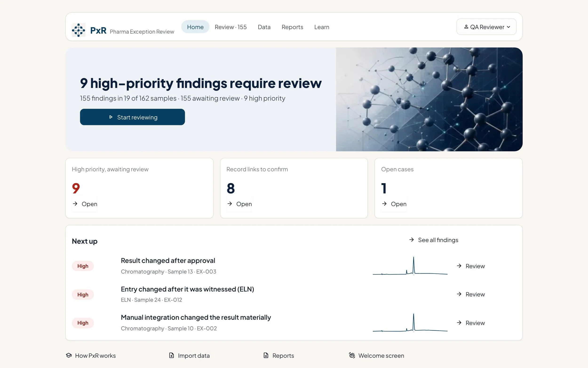Viewport: 588px width, 368px height.
Task: Click the PxR molecule logo icon
Action: click(x=78, y=30)
